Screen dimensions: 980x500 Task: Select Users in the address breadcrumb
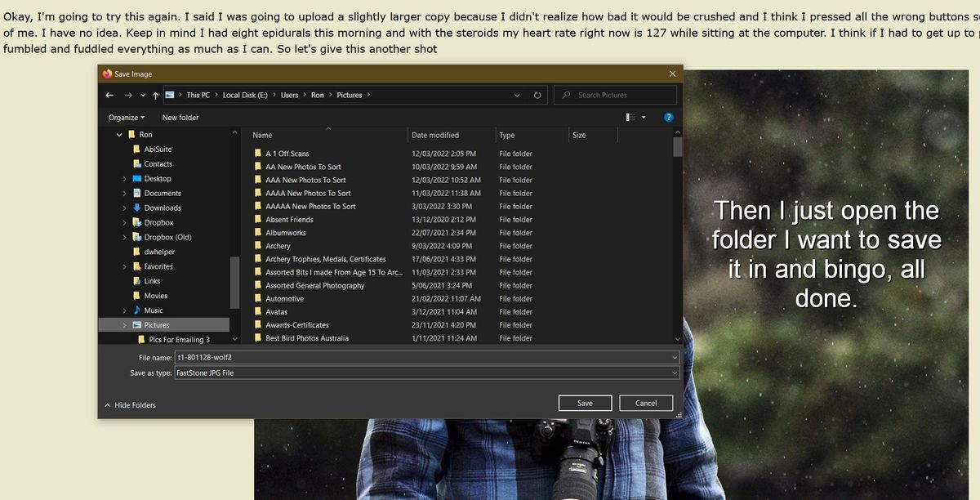tap(289, 95)
